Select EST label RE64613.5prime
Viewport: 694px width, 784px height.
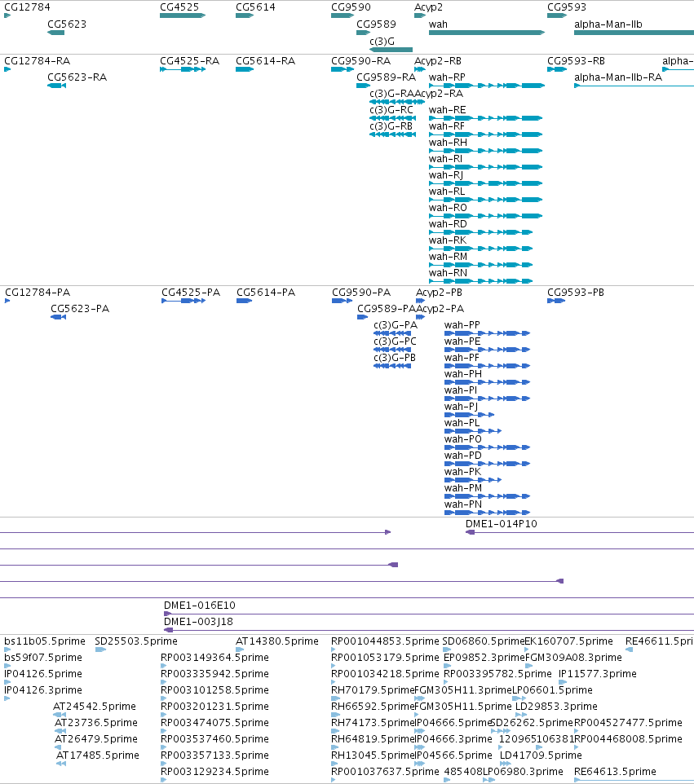[615, 772]
